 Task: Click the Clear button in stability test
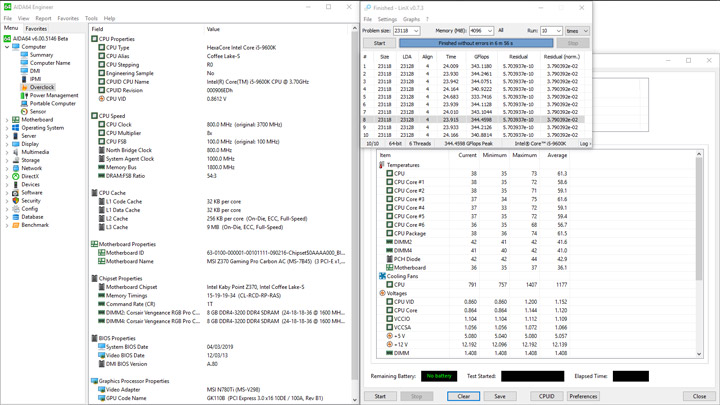(463, 396)
